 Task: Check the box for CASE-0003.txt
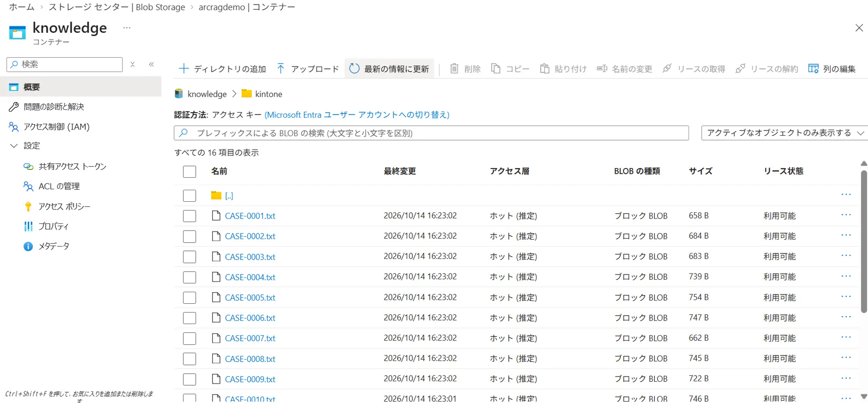click(x=189, y=257)
